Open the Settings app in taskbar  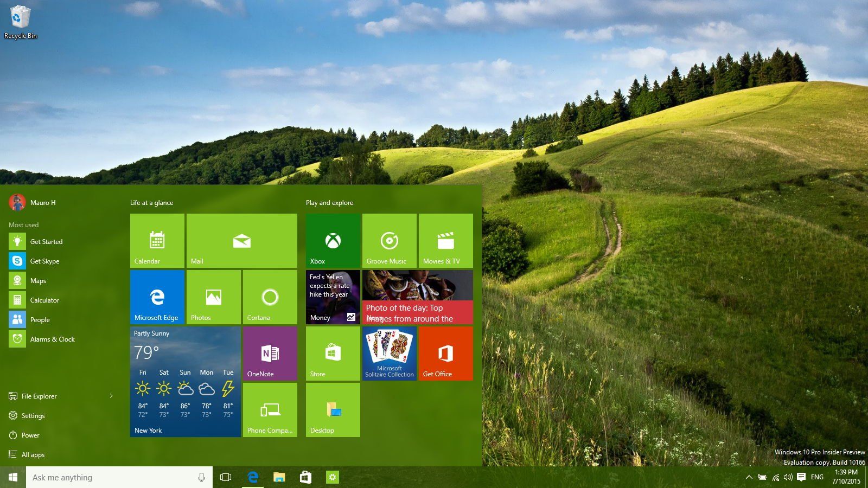coord(333,477)
